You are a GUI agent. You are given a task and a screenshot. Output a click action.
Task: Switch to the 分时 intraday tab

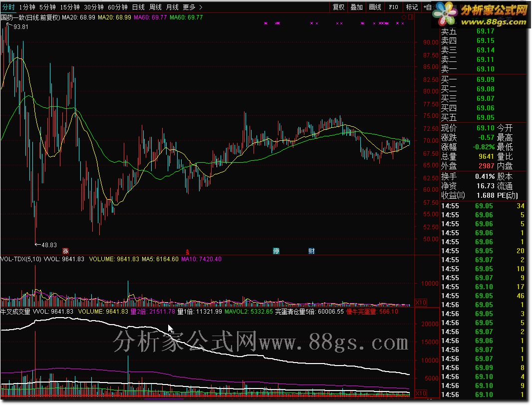pos(8,7)
